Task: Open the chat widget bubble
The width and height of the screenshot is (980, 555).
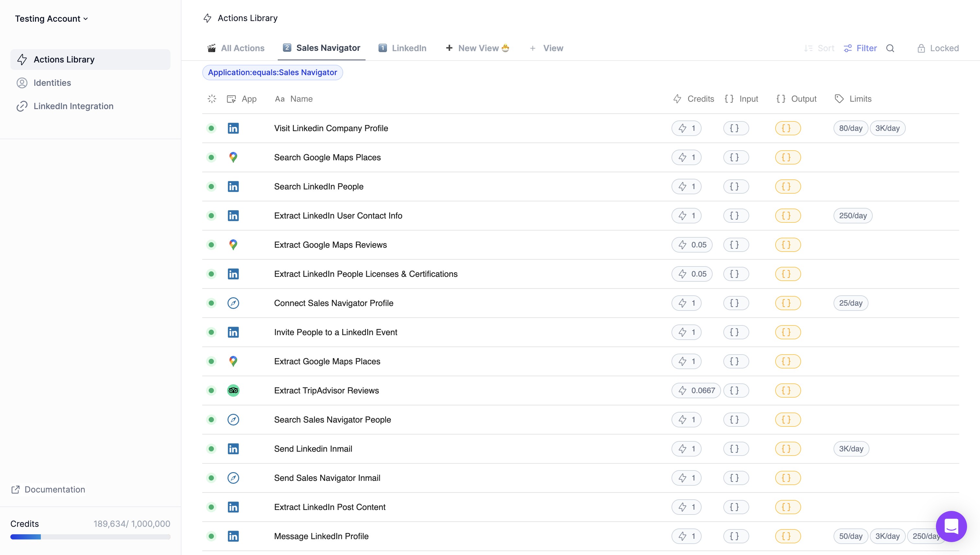Action: [951, 526]
